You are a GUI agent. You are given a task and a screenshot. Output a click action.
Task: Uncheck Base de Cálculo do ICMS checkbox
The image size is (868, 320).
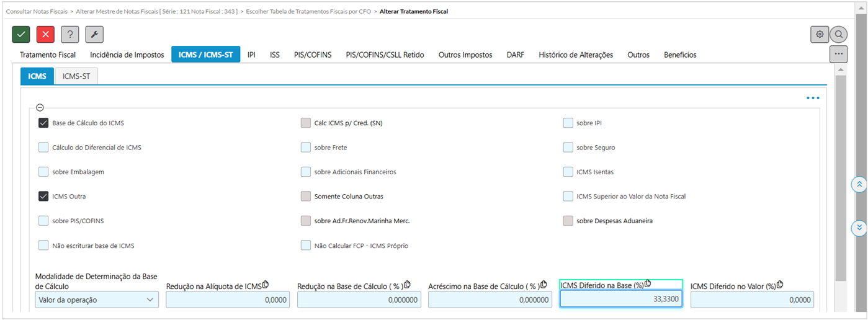[43, 123]
